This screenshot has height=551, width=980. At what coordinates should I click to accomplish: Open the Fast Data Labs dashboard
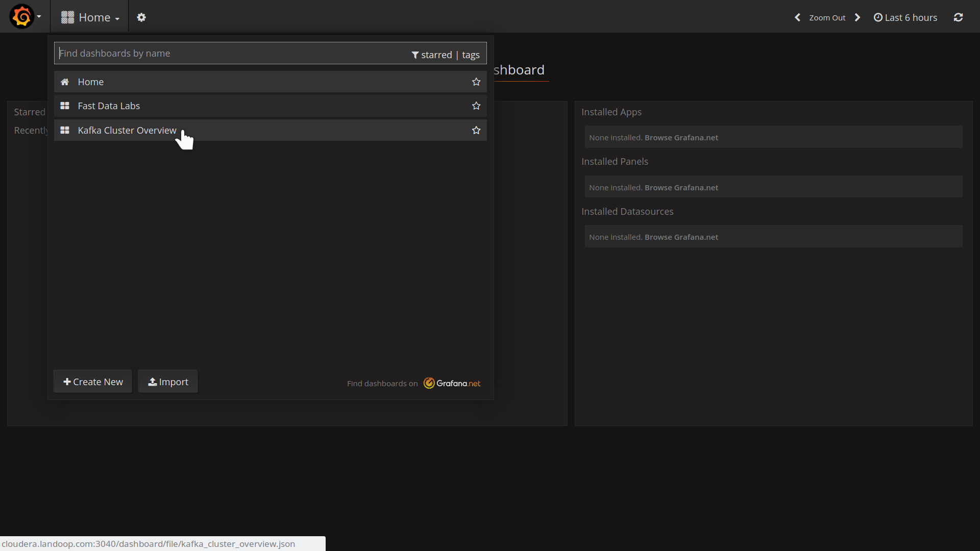(271, 106)
